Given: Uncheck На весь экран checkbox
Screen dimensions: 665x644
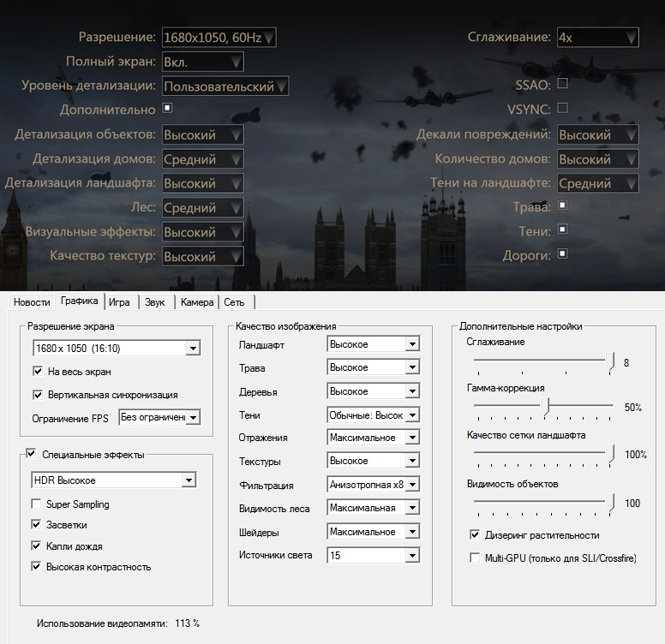Looking at the screenshot, I should tap(38, 372).
